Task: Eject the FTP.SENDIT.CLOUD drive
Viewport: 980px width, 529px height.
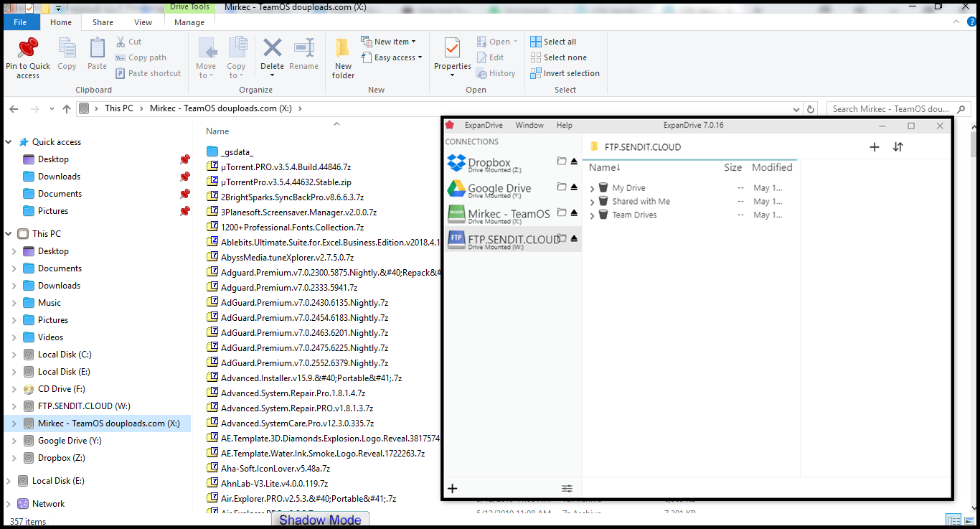Action: click(574, 239)
